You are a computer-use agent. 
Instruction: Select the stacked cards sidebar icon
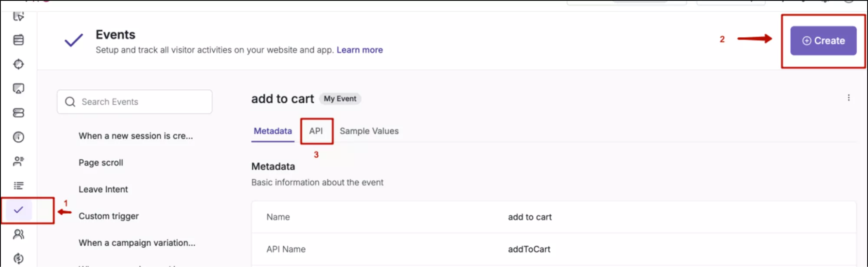(x=19, y=113)
